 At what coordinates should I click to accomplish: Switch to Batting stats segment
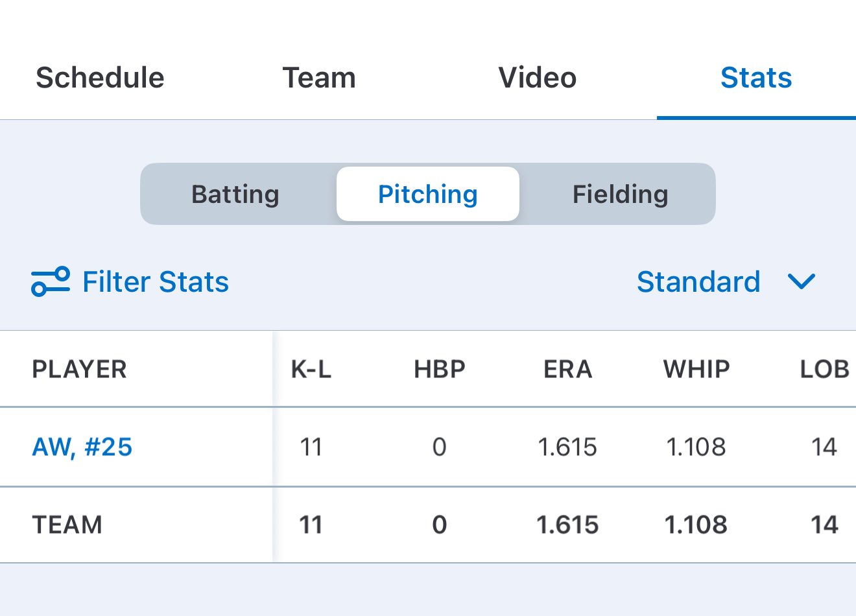click(x=235, y=195)
